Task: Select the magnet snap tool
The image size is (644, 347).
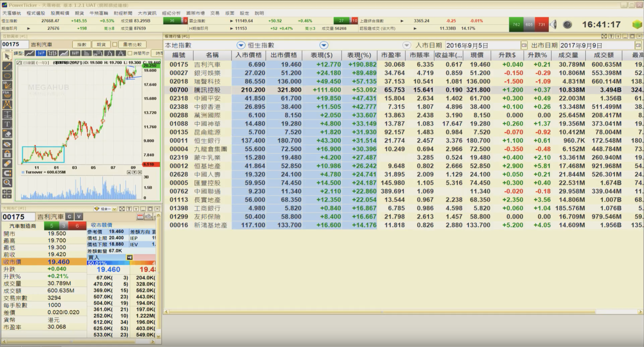Action: click(7, 173)
